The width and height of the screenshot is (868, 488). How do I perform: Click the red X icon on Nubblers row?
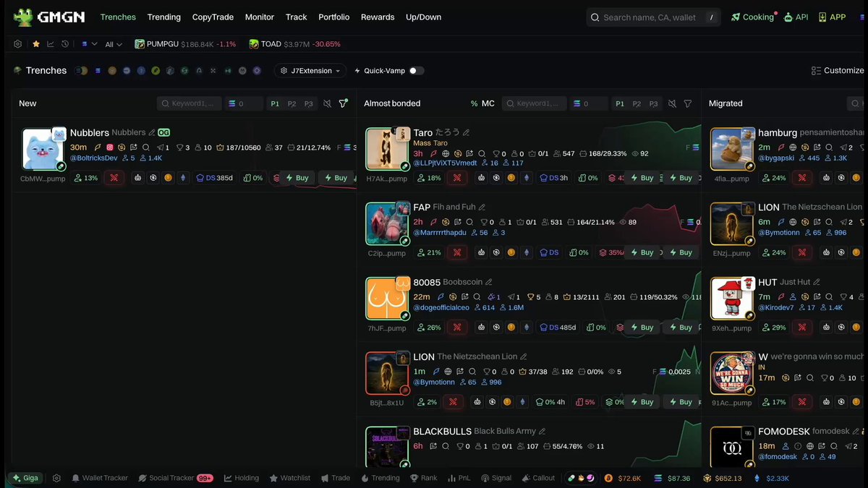click(114, 178)
